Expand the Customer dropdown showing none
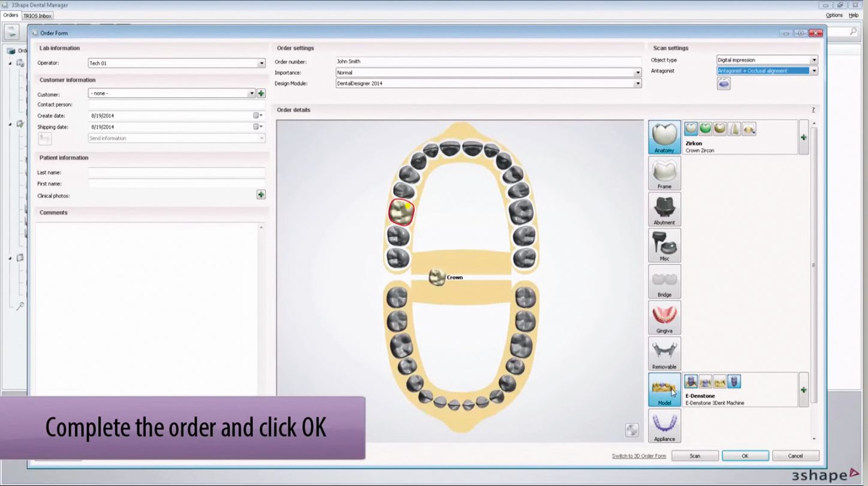 coord(252,93)
